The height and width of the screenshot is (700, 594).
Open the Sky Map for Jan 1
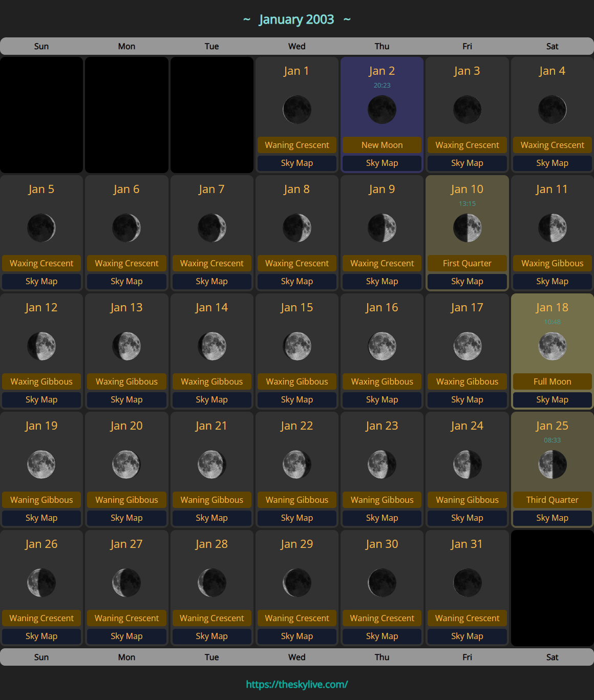297,163
